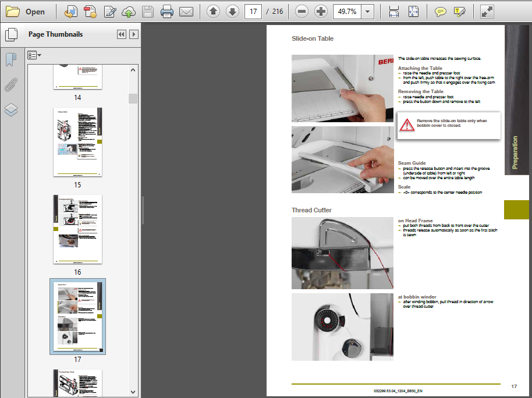
Task: Click the at bobbin winder subheading
Action: 417,297
